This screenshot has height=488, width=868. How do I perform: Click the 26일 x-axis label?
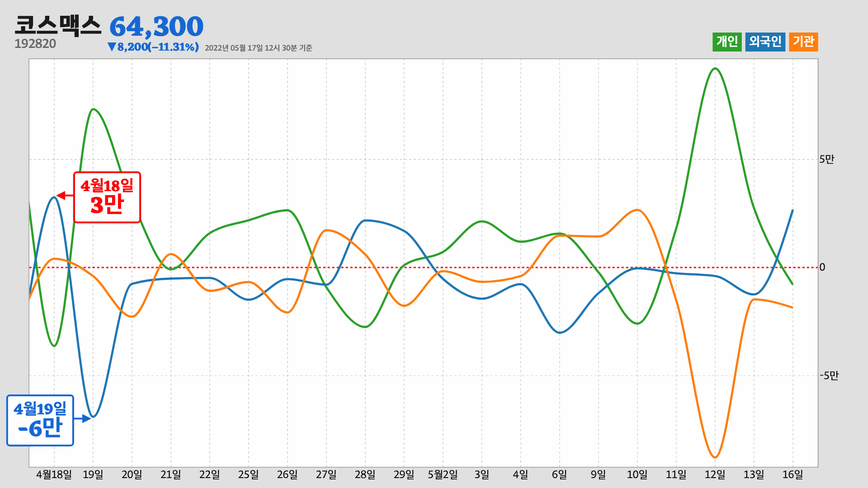288,474
